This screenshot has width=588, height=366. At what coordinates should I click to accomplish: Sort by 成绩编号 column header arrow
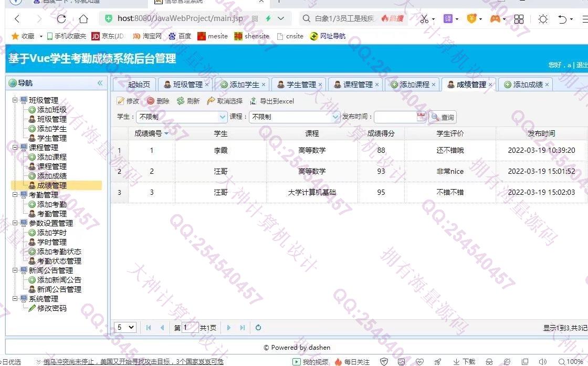[166, 133]
